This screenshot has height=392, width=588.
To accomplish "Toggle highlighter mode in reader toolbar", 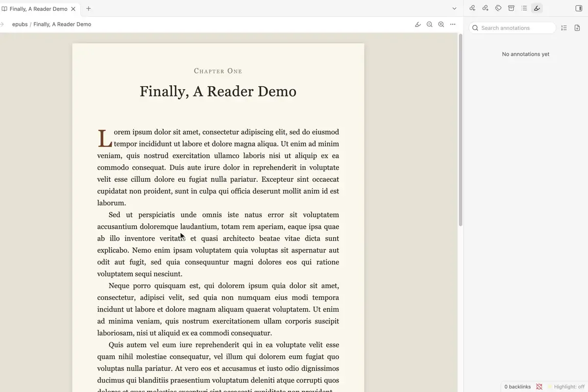I will [418, 24].
